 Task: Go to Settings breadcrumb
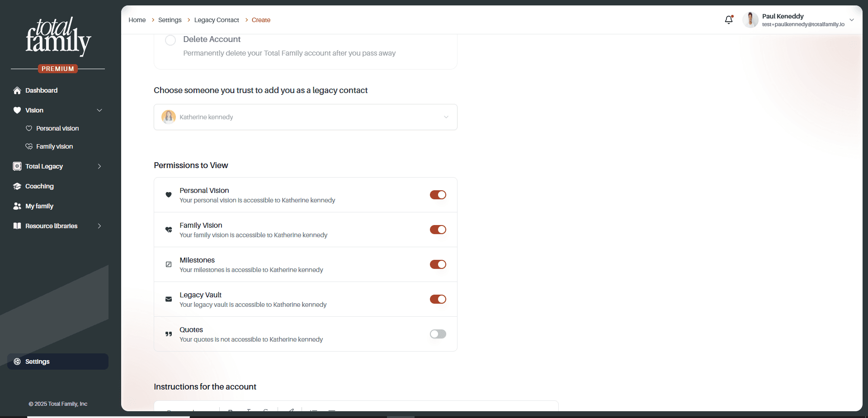(170, 20)
